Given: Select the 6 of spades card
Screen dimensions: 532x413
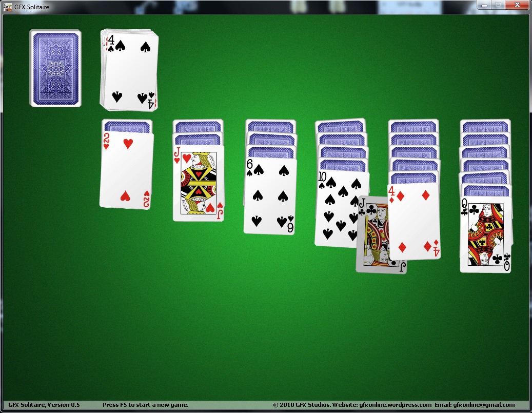Looking at the screenshot, I should (270, 196).
